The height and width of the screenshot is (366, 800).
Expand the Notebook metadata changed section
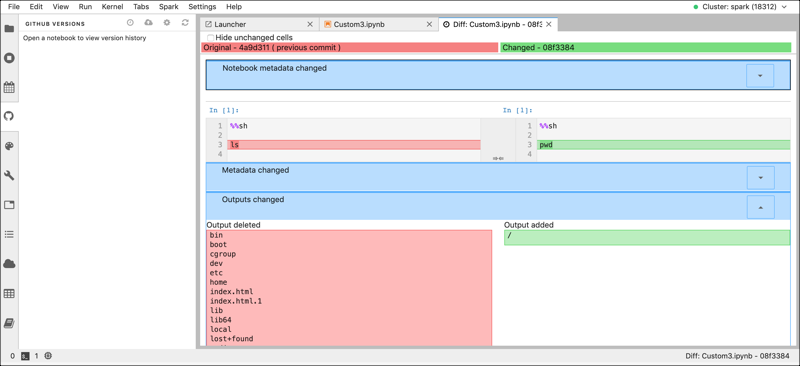(760, 76)
